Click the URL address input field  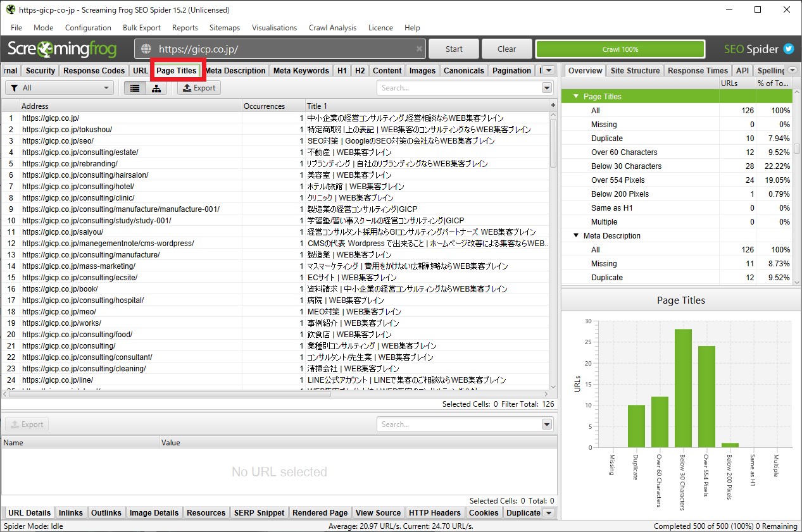[x=280, y=49]
